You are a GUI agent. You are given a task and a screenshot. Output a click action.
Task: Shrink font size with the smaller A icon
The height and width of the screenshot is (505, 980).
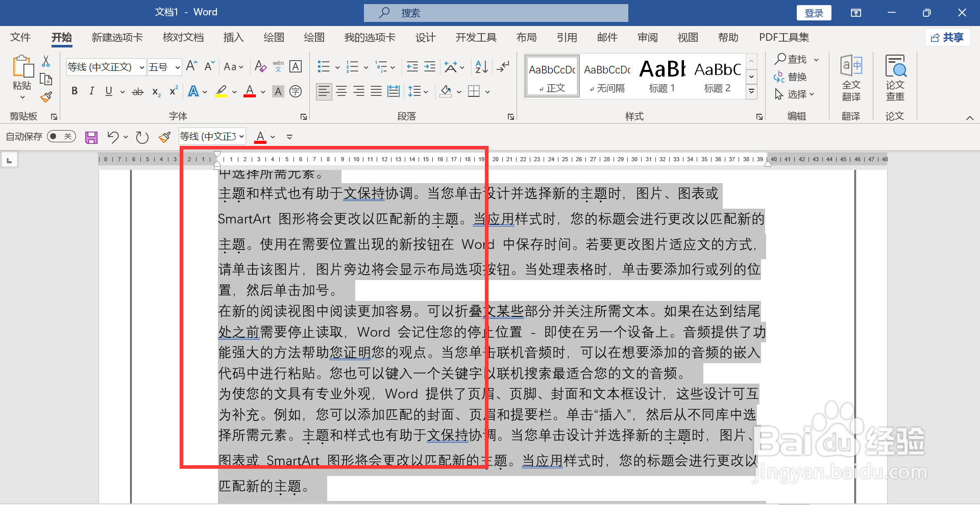point(209,66)
